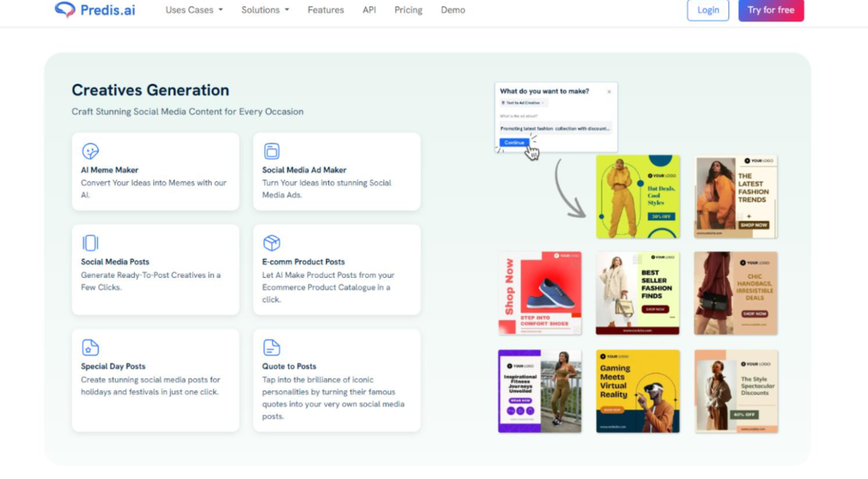Click the ad description input field
The height and width of the screenshot is (479, 868).
point(555,128)
